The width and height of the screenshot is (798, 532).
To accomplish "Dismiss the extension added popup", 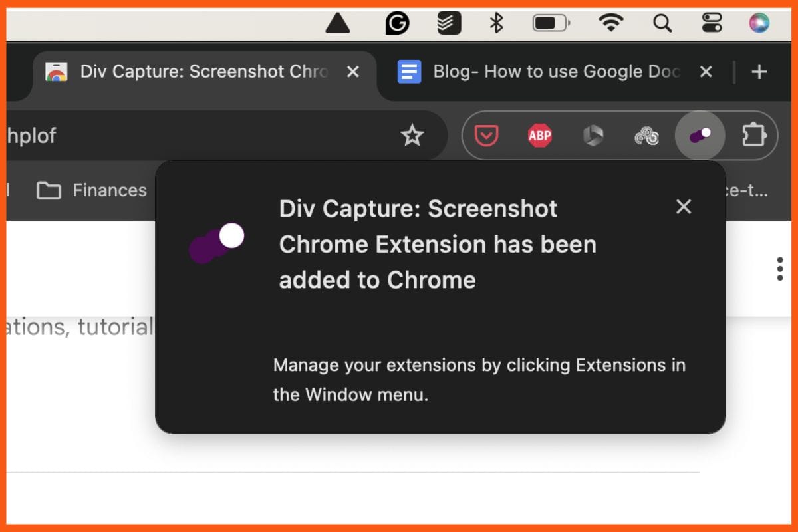I will [684, 207].
